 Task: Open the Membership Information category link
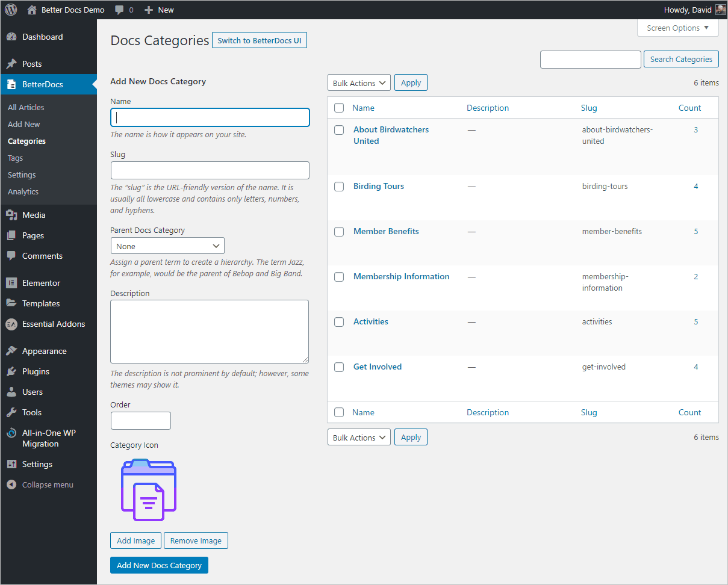tap(402, 276)
